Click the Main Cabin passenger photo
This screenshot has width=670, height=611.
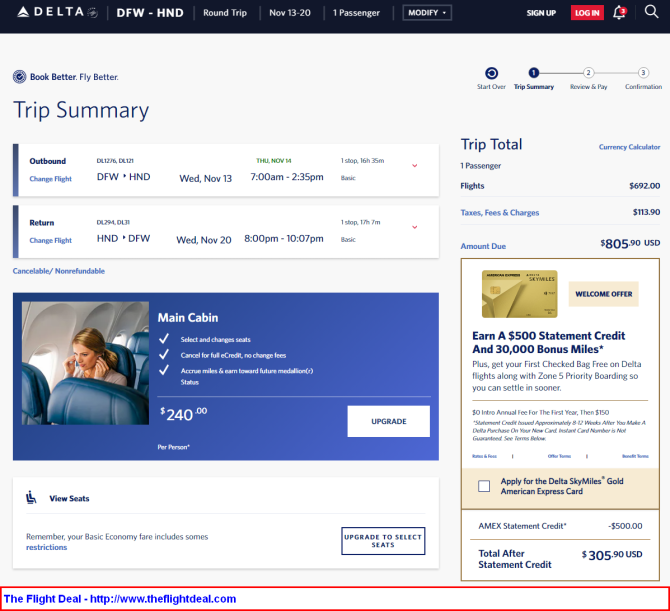pos(85,363)
